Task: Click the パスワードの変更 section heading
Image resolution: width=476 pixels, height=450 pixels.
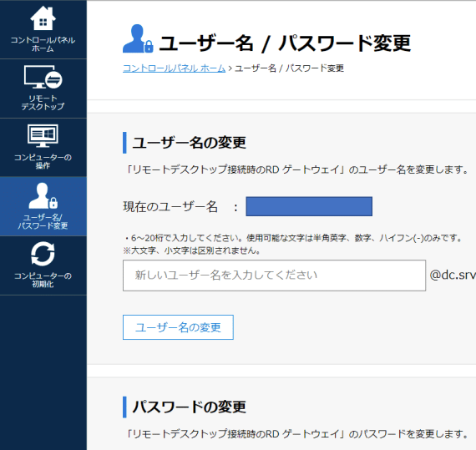Action: coord(189,407)
